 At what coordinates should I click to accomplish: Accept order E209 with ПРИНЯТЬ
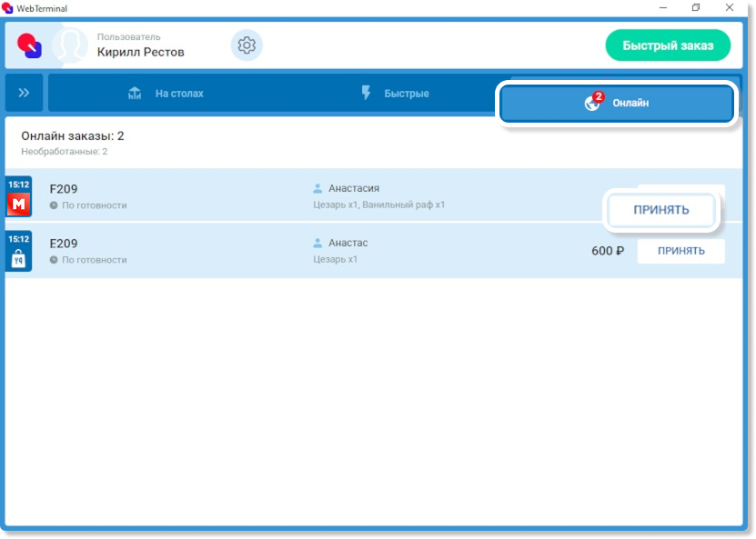pyautogui.click(x=680, y=251)
